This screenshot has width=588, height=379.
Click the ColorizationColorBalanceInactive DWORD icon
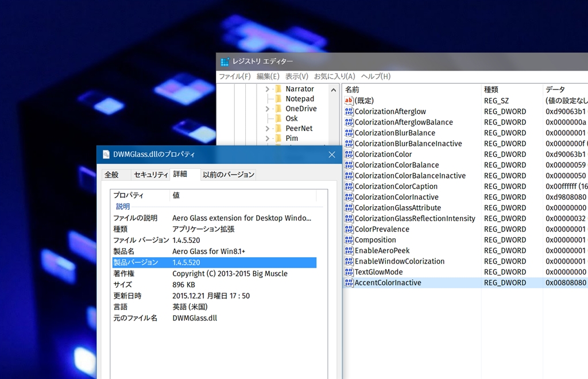[x=349, y=176]
